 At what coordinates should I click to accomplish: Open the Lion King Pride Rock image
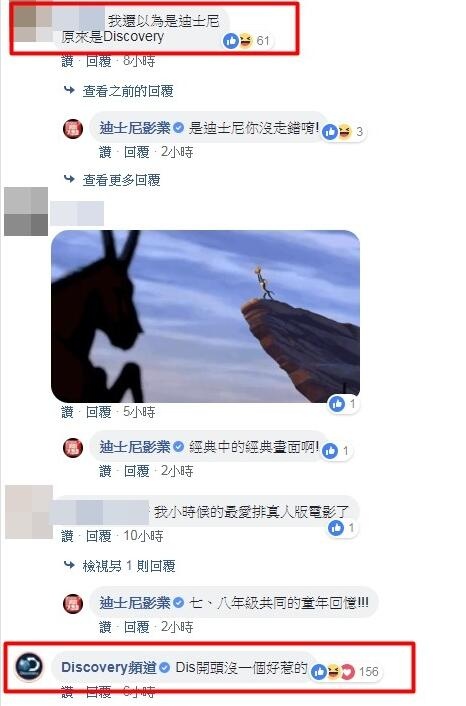(x=205, y=317)
